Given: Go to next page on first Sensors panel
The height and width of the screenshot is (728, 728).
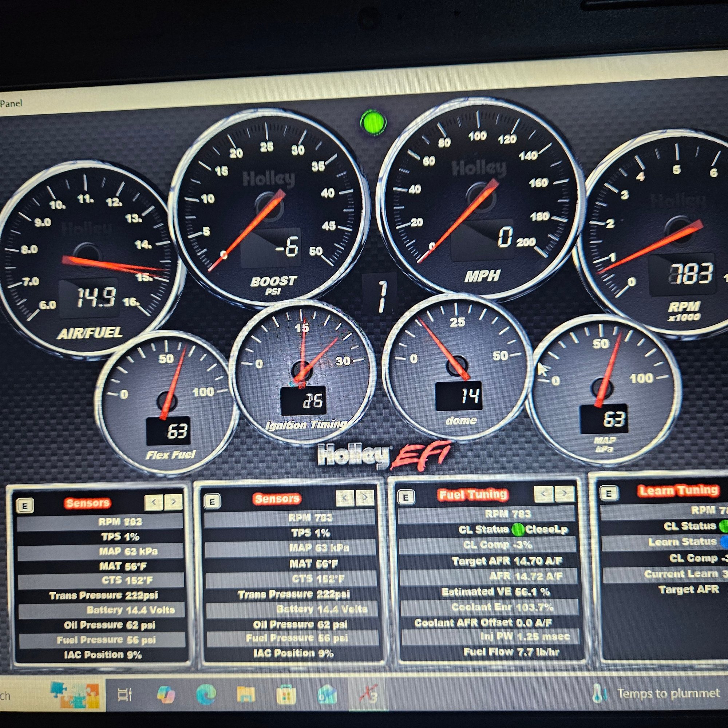Looking at the screenshot, I should [x=173, y=502].
